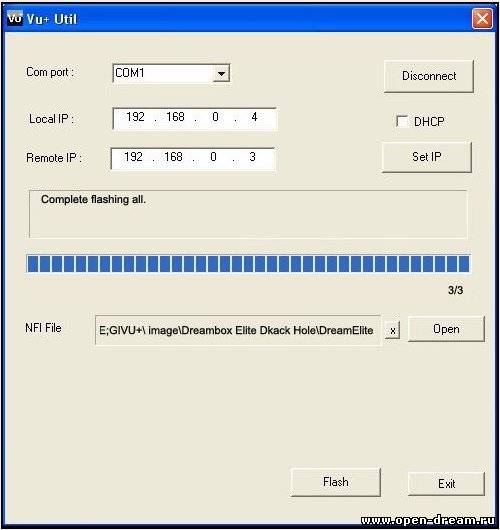The height and width of the screenshot is (530, 500).
Task: Select third octet 0 of Local IP
Action: coord(215,117)
